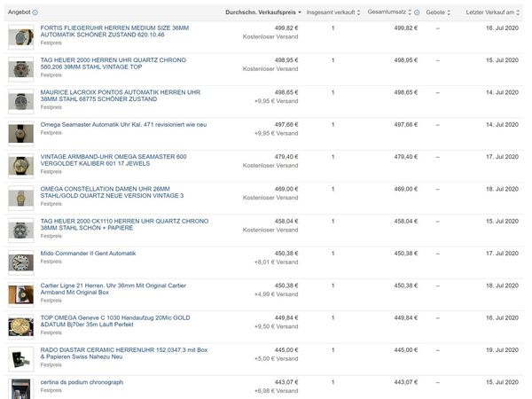Open TAG Heuer 2000 CK1110 listing
Image resolution: width=532 pixels, height=399 pixels.
[x=124, y=224]
